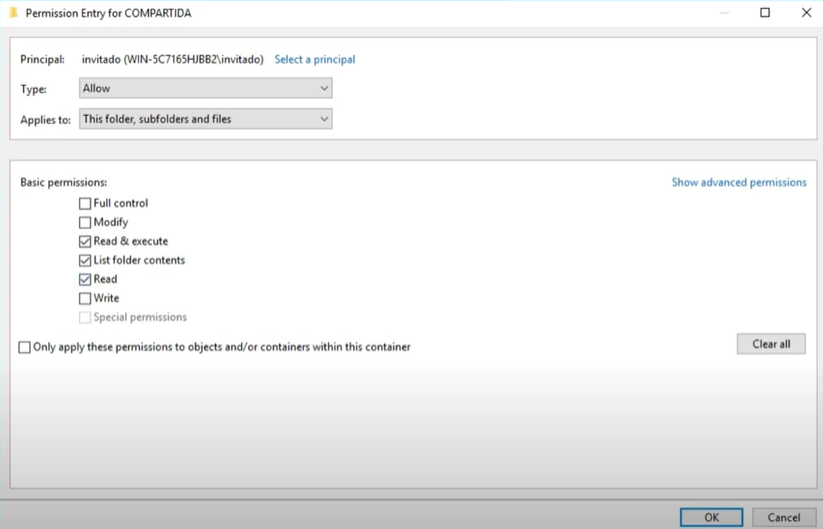Open the Type dropdown showing Allow
823x529 pixels.
[x=206, y=88]
